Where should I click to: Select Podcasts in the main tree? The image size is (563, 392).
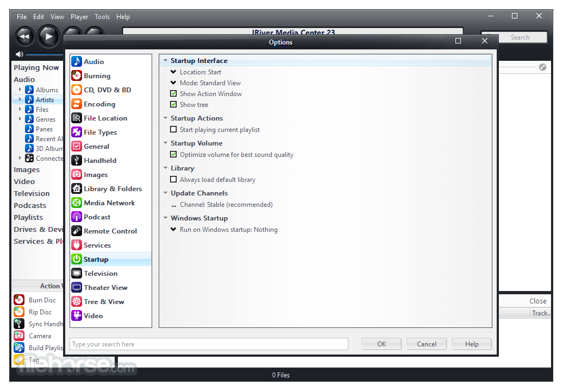click(30, 205)
